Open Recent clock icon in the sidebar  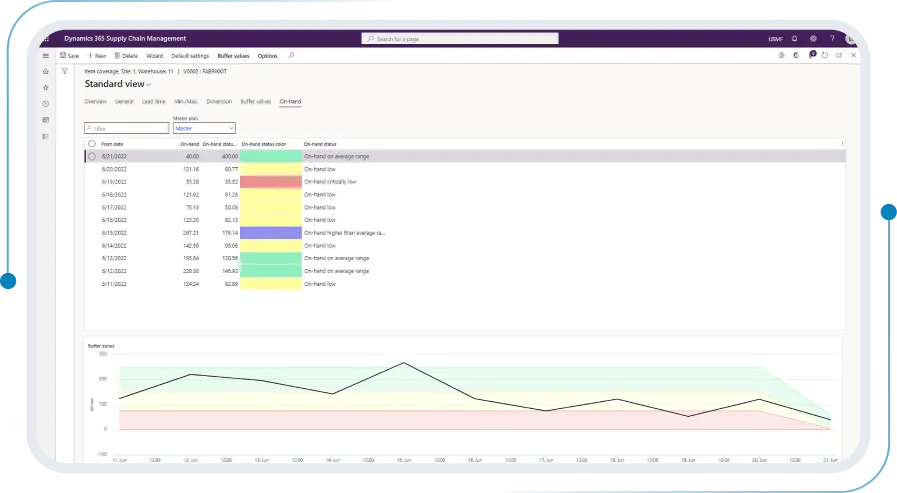click(46, 104)
